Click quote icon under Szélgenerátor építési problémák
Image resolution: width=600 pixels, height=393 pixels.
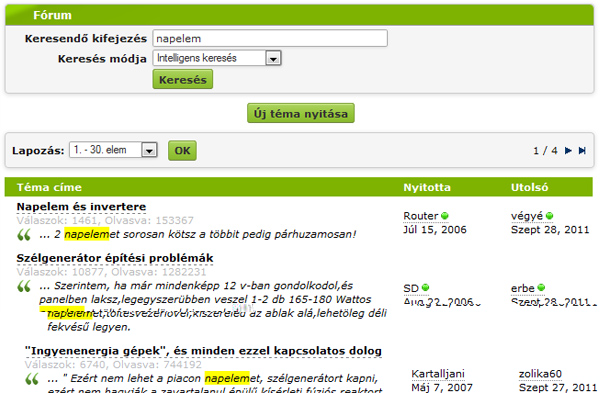pos(24,286)
